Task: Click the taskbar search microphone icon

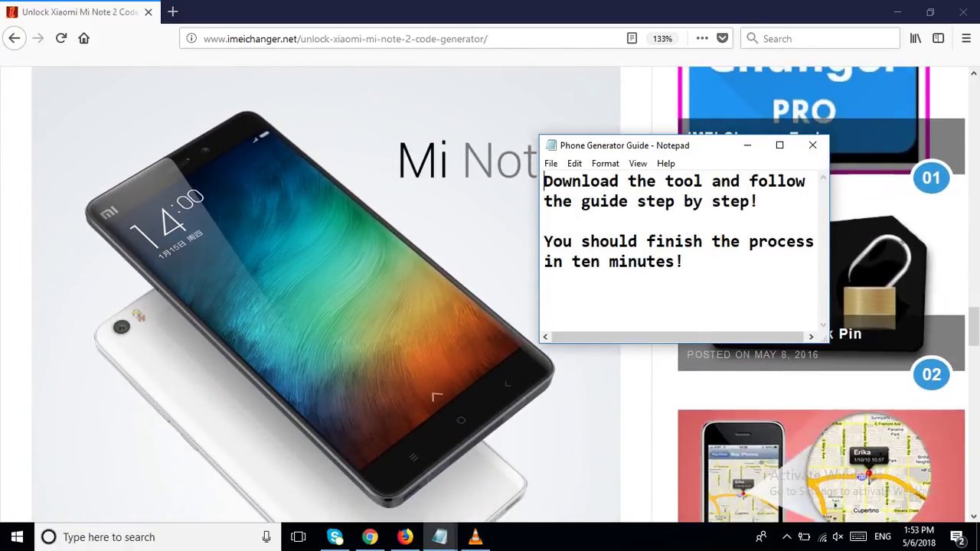Action: click(266, 537)
